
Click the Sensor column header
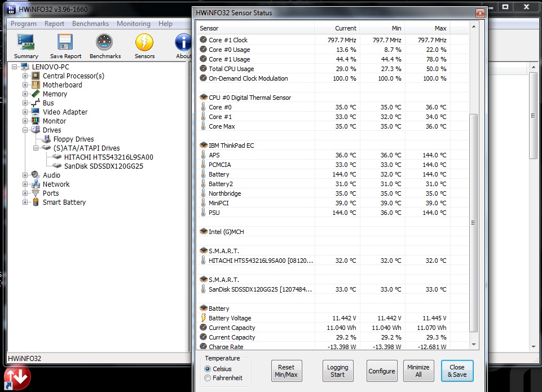(255, 28)
